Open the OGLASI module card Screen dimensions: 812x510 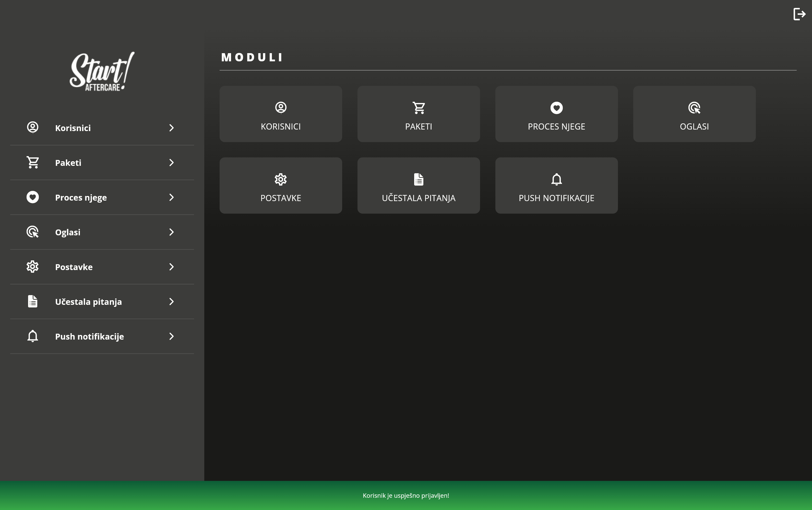pos(694,114)
